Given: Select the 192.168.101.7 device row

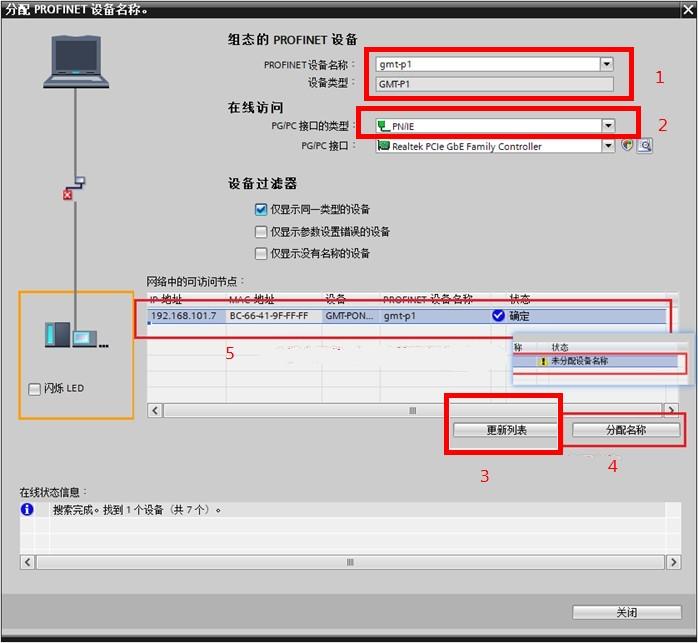Looking at the screenshot, I should [300, 316].
